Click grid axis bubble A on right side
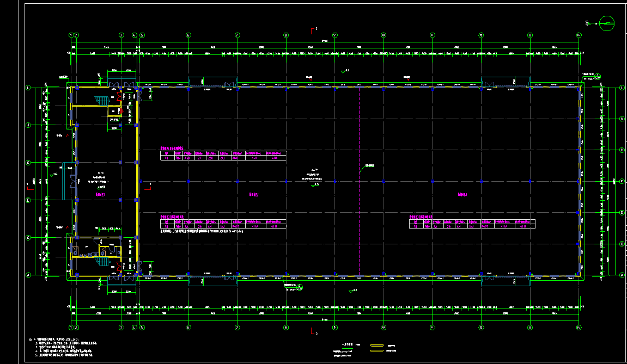627x364 pixels. pos(622,275)
